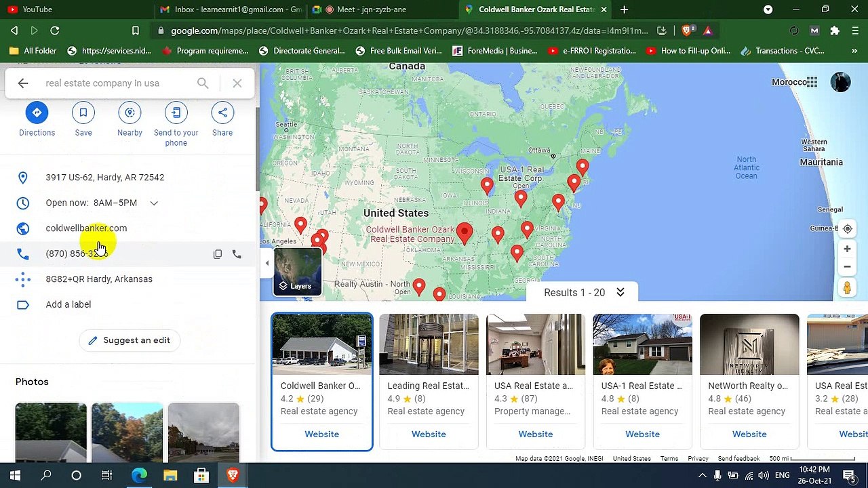Open the coldwellbanker.com website link
The width and height of the screenshot is (868, 488).
[x=86, y=228]
